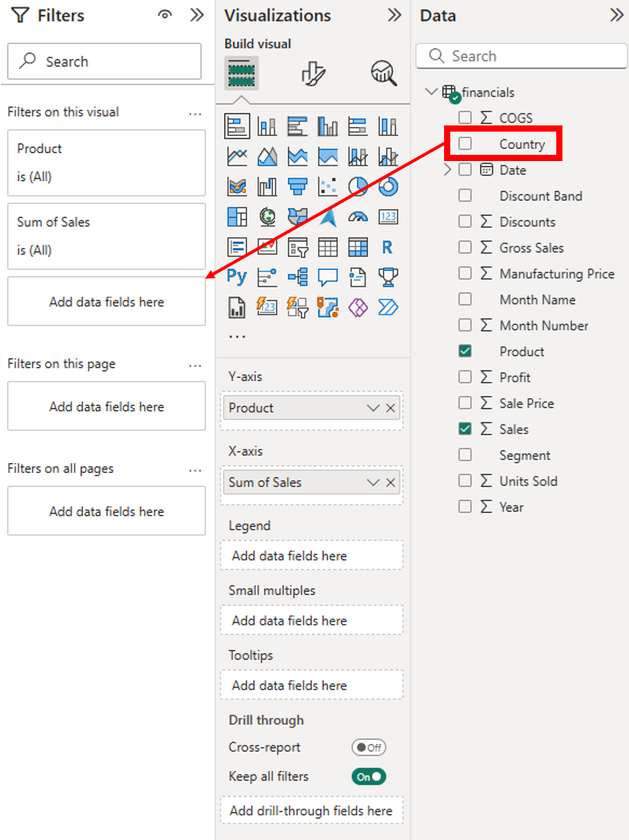The image size is (629, 840).
Task: Turn off Keep all filters toggle
Action: tap(369, 777)
